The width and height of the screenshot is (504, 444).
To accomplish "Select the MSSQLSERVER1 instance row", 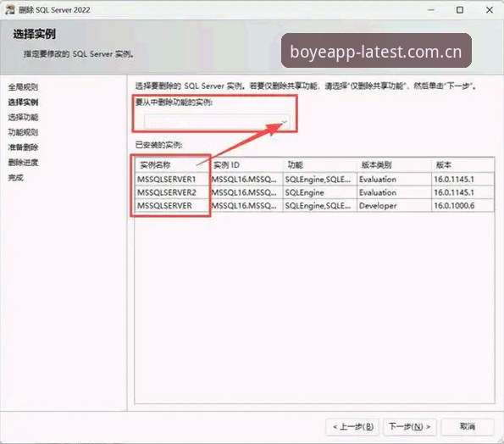I will tap(314, 179).
